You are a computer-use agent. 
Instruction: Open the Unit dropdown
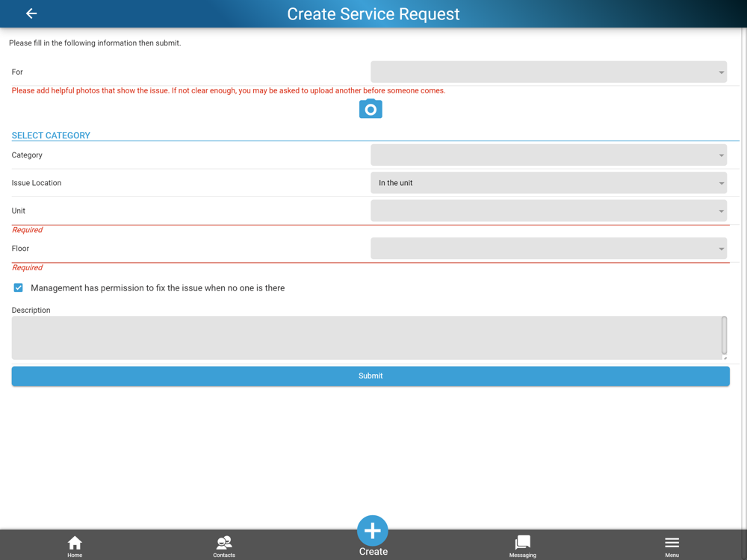[x=549, y=211]
